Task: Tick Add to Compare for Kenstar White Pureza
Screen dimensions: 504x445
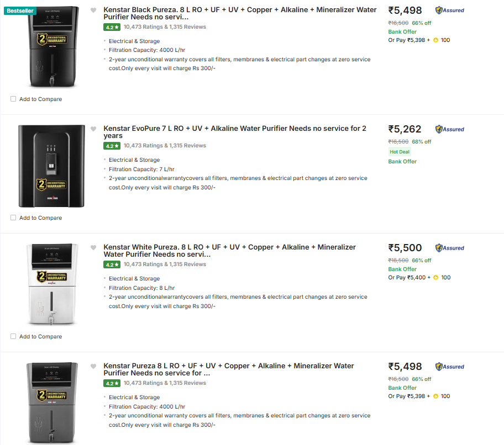Action: pos(13,337)
